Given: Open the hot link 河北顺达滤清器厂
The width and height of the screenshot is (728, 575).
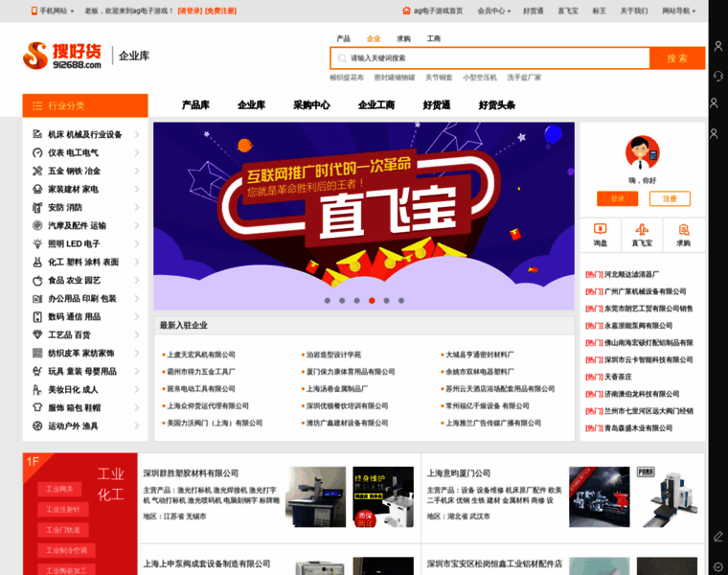Looking at the screenshot, I should click(x=631, y=274).
